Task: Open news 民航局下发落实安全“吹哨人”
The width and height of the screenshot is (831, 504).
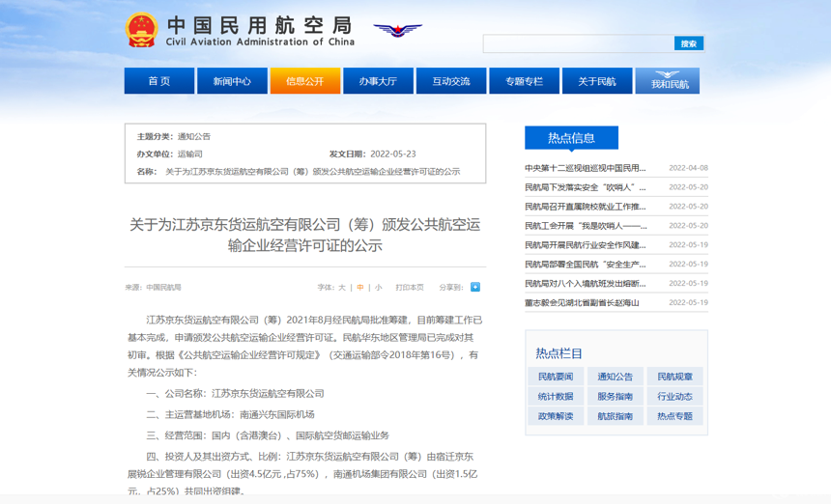Action: 586,187
